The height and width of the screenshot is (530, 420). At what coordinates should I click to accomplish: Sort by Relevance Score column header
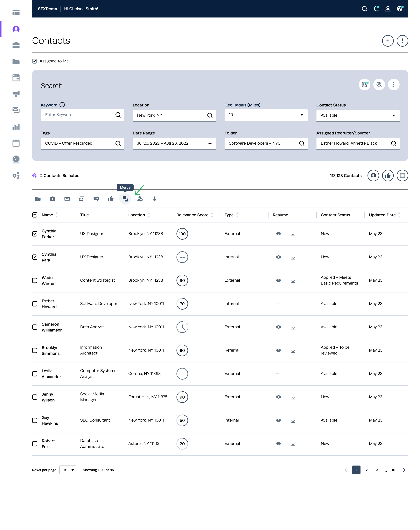coord(192,215)
